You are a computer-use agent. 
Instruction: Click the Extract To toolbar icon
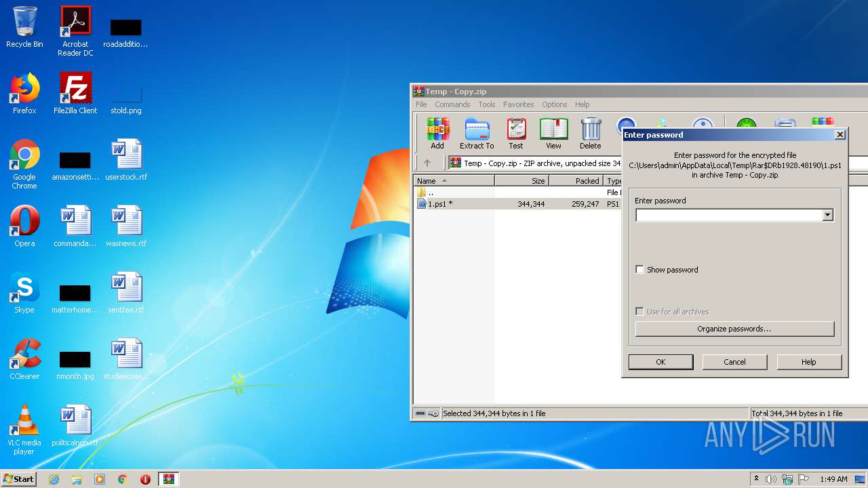tap(477, 134)
